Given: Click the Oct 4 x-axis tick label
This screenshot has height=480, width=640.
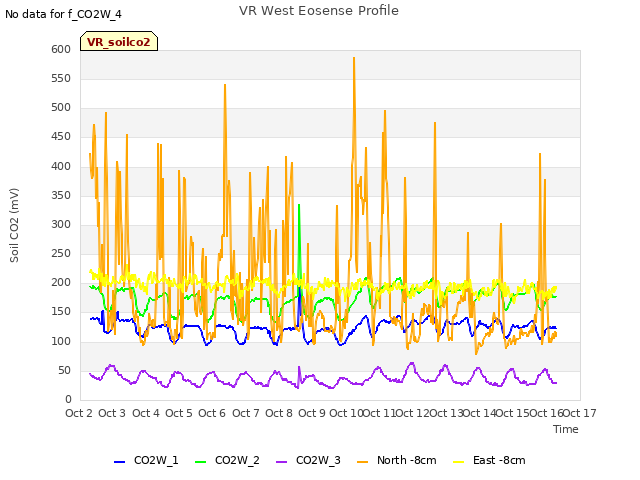Looking at the screenshot, I should pyautogui.click(x=146, y=413).
